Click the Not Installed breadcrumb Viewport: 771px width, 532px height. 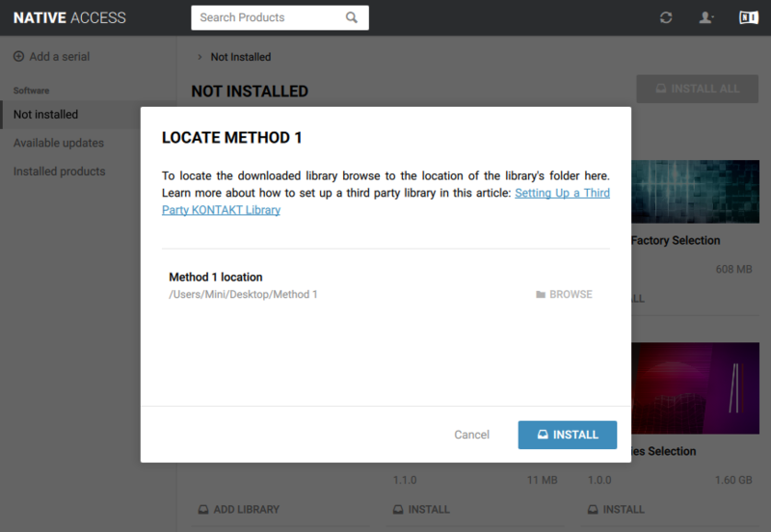(241, 57)
